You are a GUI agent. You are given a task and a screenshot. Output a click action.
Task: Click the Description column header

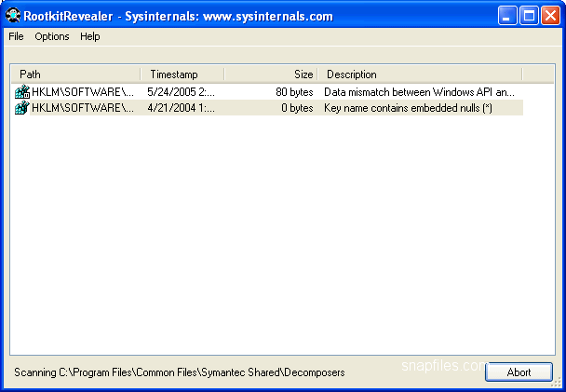419,74
